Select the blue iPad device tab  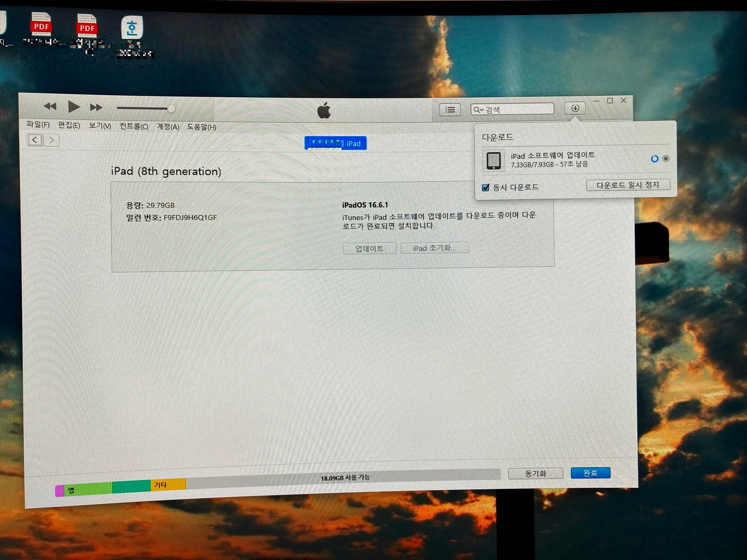click(x=335, y=143)
